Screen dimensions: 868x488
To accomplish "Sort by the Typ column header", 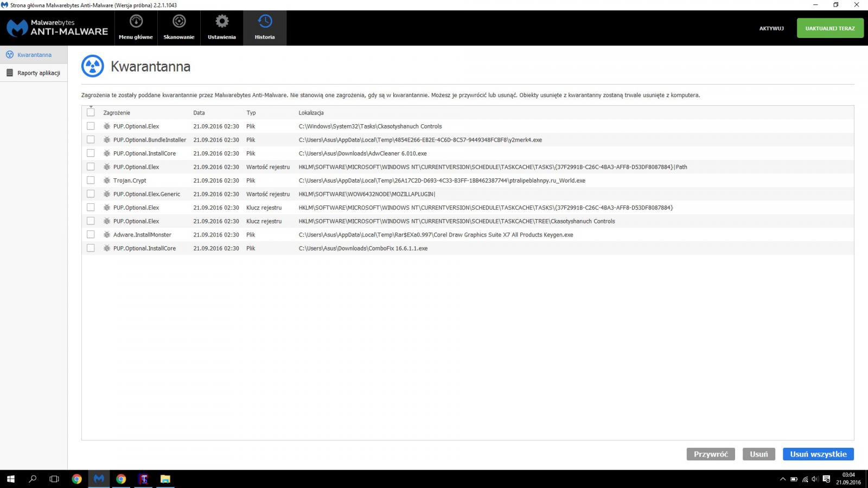I will coord(251,113).
